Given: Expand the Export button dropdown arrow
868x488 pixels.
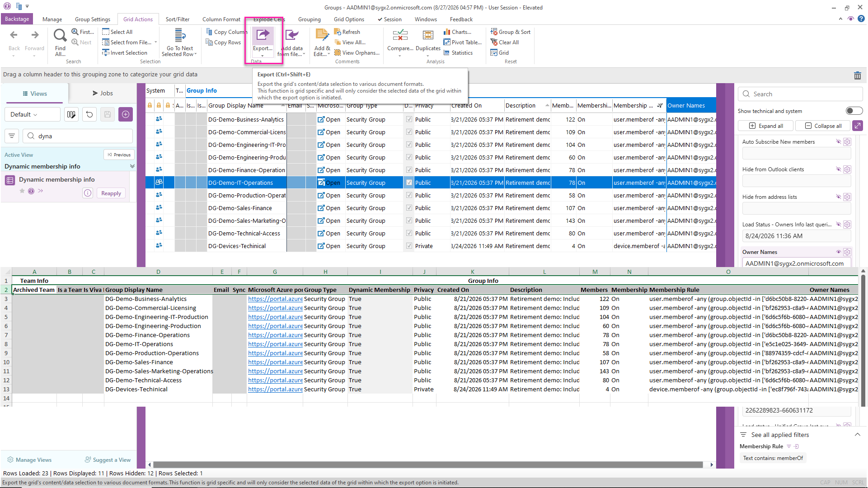Looking at the screenshot, I should [x=263, y=56].
